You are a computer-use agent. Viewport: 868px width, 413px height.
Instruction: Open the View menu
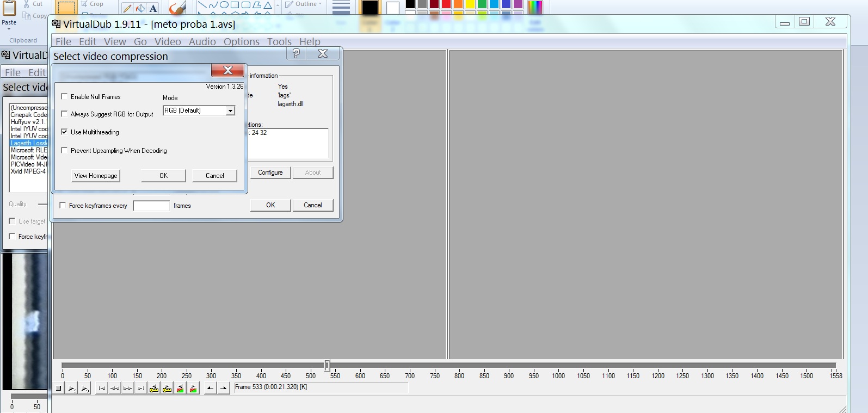click(115, 41)
